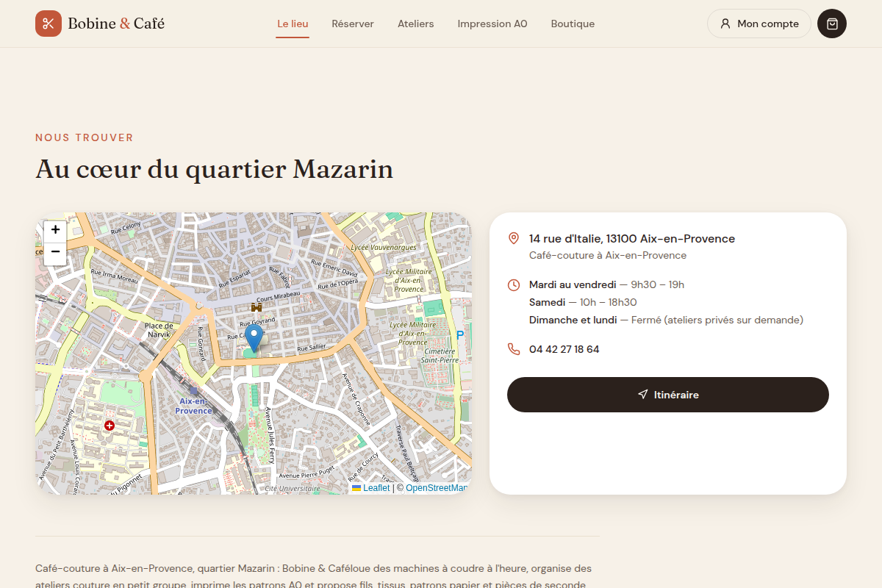The image size is (882, 588).
Task: Zoom in on the map
Action: click(x=55, y=231)
